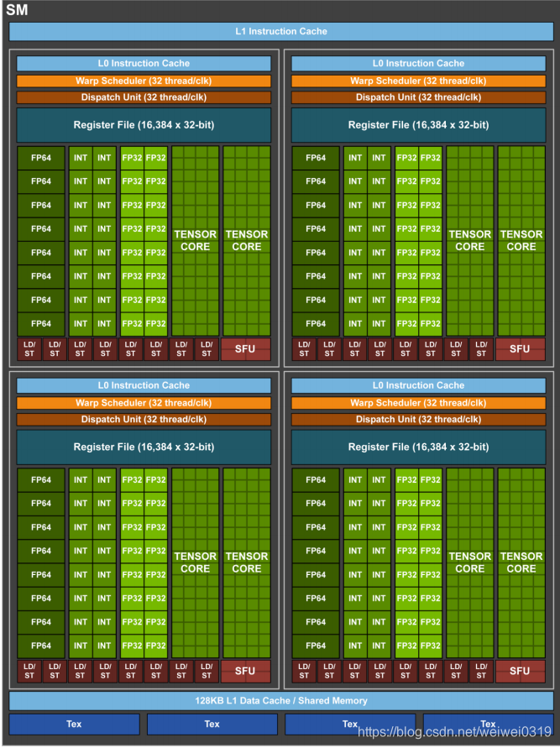Click left TENSOR CORE in bottom-left partition
Viewport: 560px width, 748px height.
(195, 563)
